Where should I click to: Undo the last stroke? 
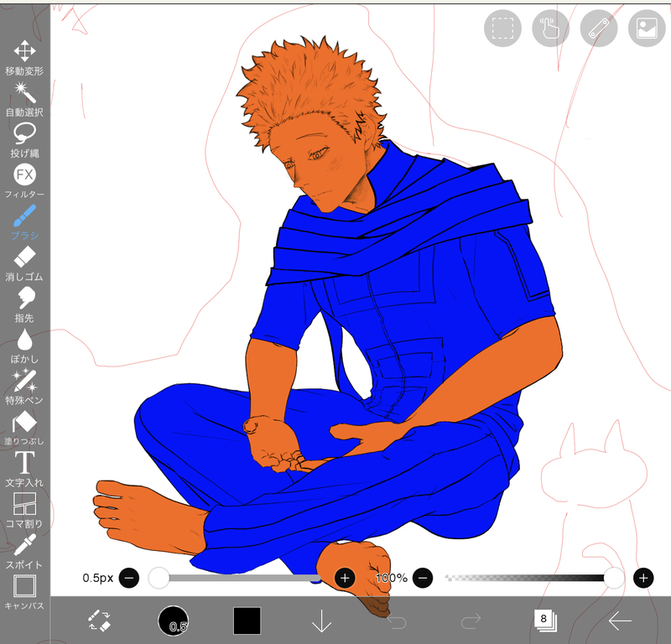point(397,621)
